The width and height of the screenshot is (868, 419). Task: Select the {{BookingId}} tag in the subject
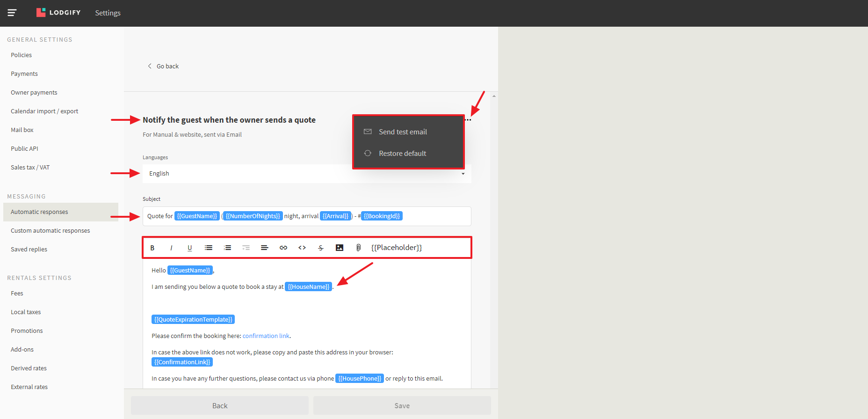click(x=382, y=216)
